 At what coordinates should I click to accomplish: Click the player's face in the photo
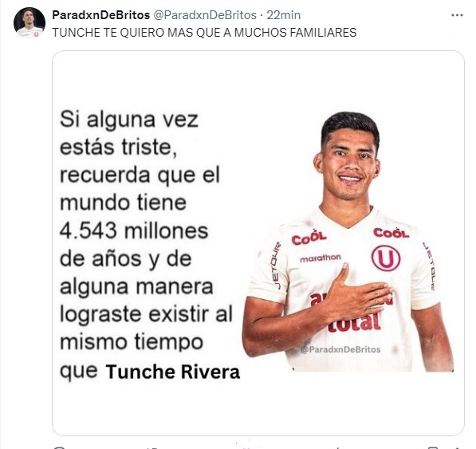pyautogui.click(x=349, y=163)
